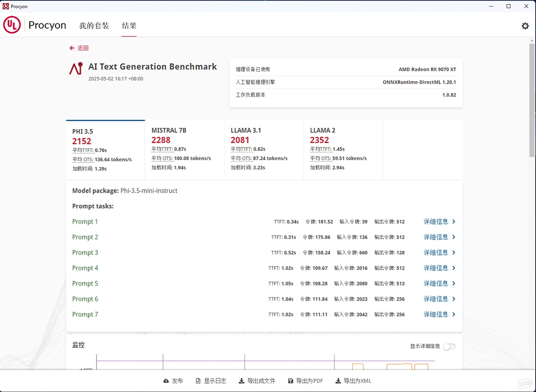
Task: Click the 平均TTFT label under PHI 3.5
Action: (x=83, y=150)
